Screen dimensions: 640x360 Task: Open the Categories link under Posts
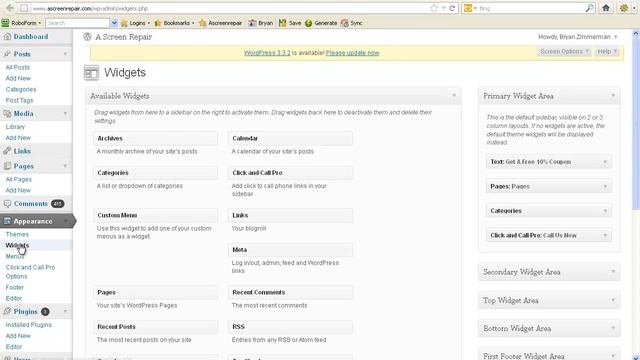21,89
